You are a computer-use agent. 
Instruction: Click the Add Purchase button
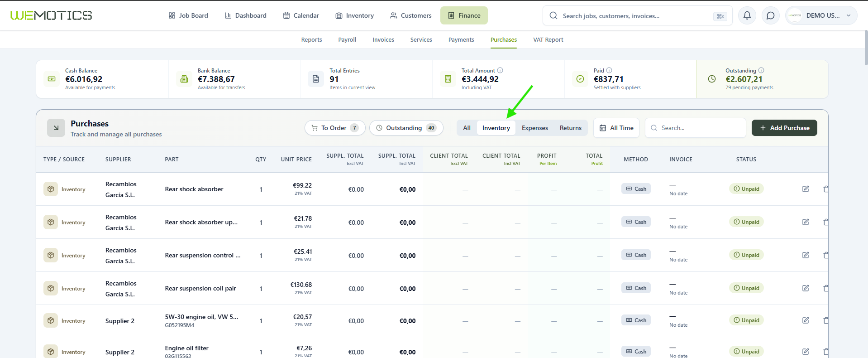point(784,128)
